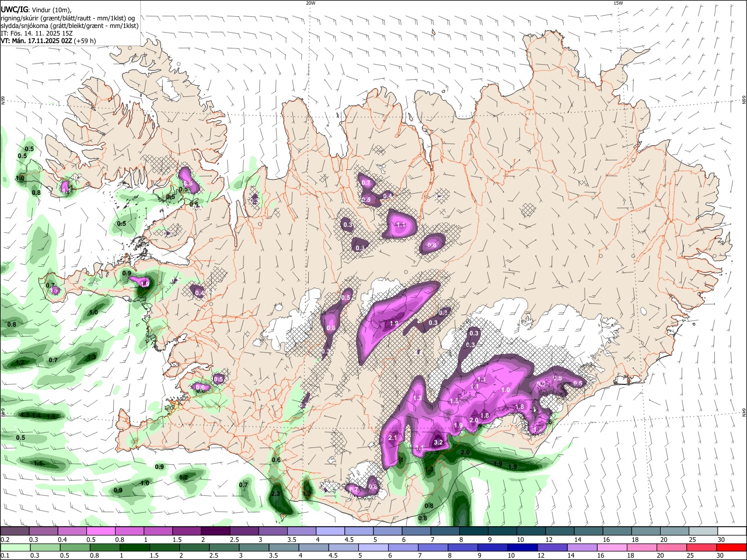Click the '3.2' precipitation value label

pyautogui.click(x=439, y=443)
